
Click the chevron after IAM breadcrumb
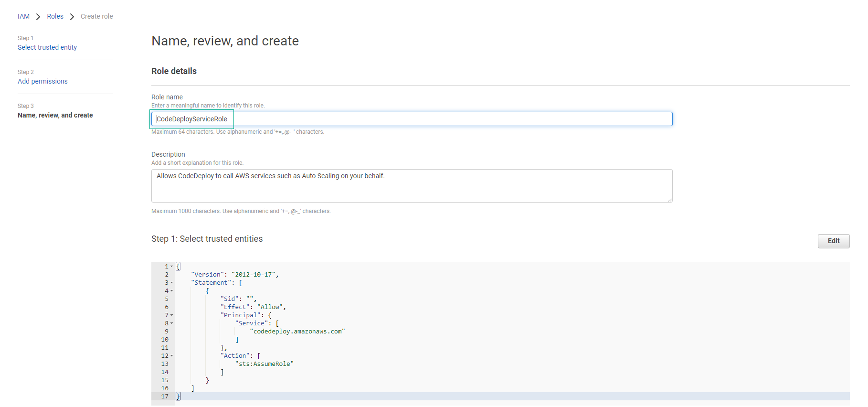point(38,17)
